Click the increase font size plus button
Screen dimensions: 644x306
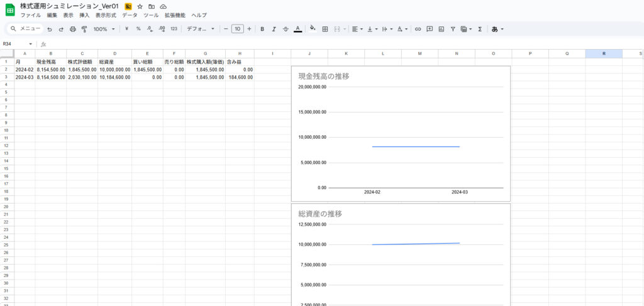click(x=249, y=29)
